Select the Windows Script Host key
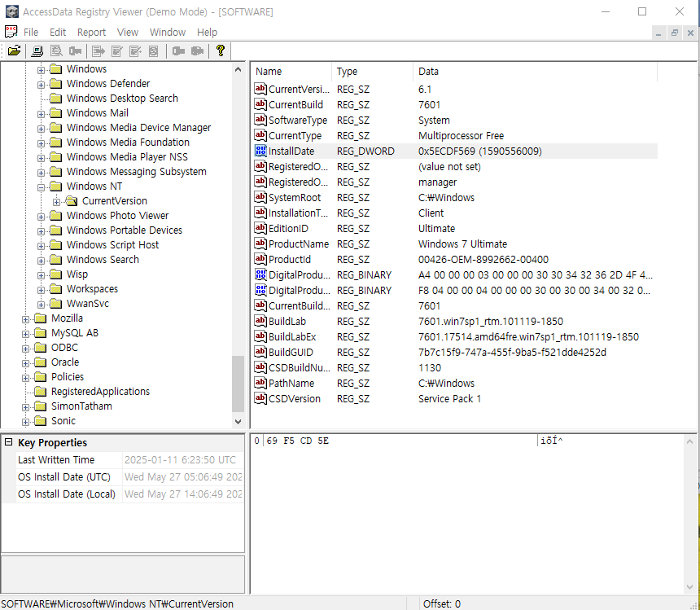Screen dimensions: 700x610 coord(112,244)
